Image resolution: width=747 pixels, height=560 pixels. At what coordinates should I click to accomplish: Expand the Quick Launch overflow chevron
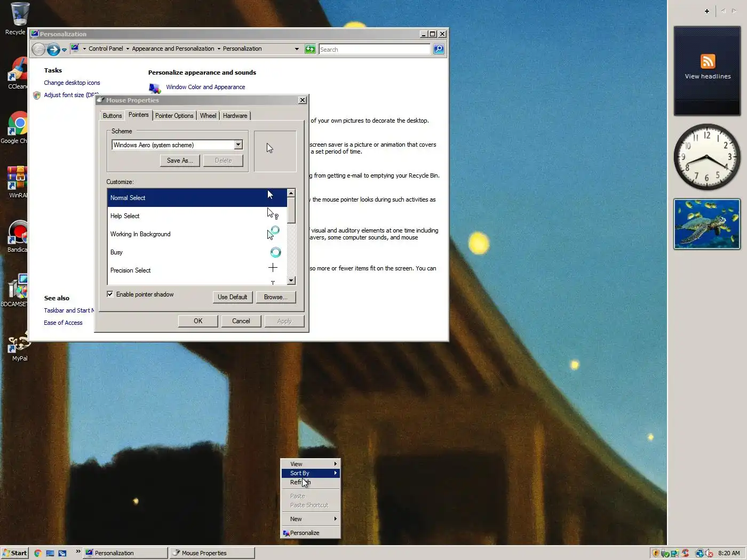[78, 551]
